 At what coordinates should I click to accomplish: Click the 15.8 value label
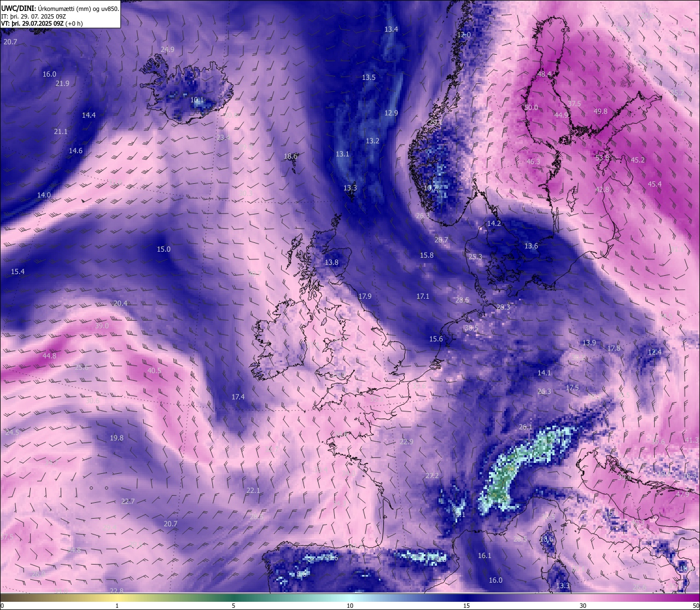pyautogui.click(x=427, y=255)
